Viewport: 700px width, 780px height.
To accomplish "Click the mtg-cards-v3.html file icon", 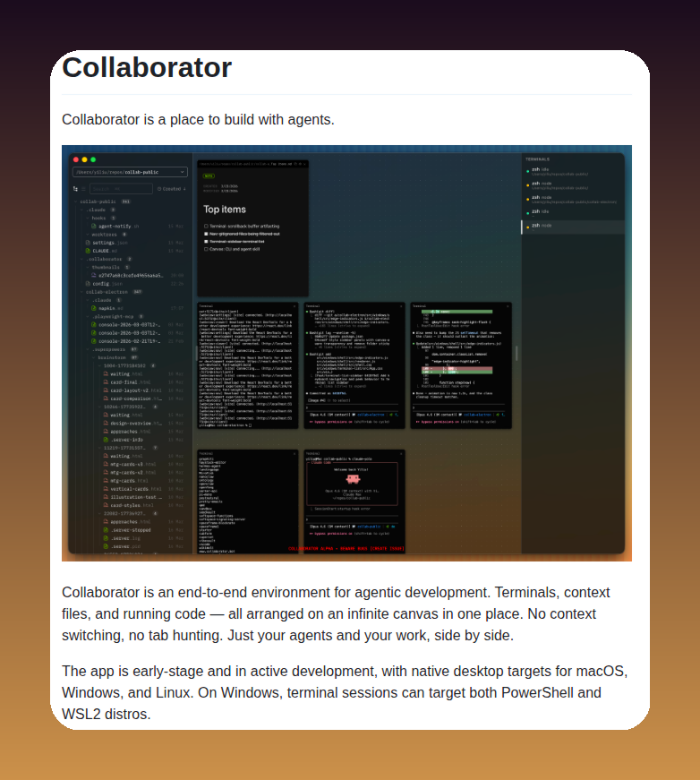I will click(106, 464).
